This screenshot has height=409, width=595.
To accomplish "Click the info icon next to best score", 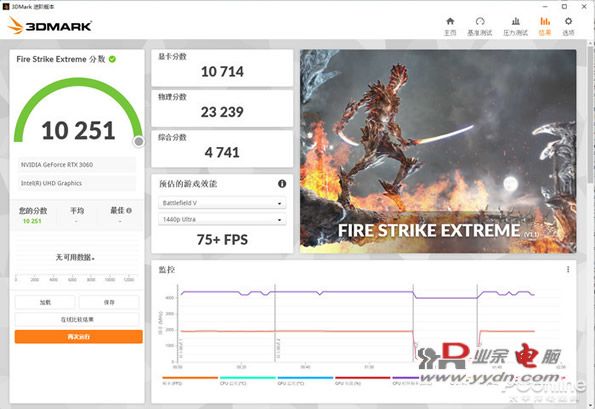I will point(129,211).
